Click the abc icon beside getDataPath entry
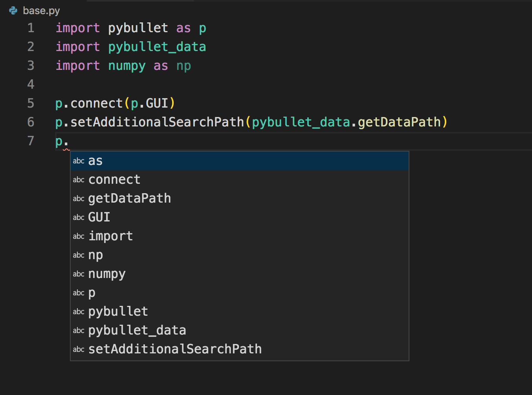This screenshot has width=532, height=395. [x=78, y=198]
